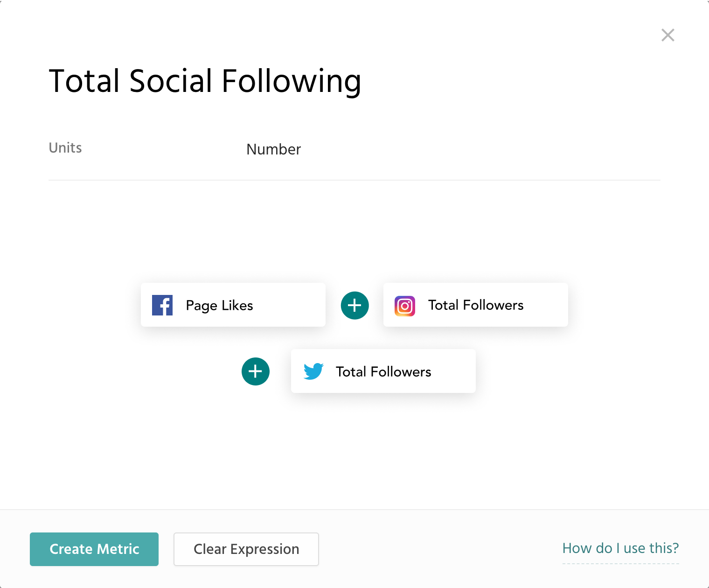Viewport: 709px width, 588px height.
Task: Open the How do I use this? link
Action: coord(620,548)
